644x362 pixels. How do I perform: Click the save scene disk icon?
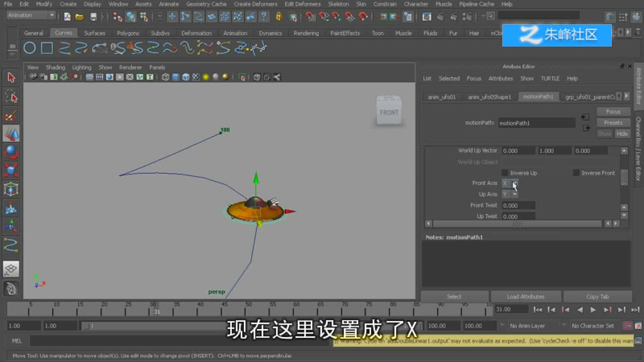(93, 17)
